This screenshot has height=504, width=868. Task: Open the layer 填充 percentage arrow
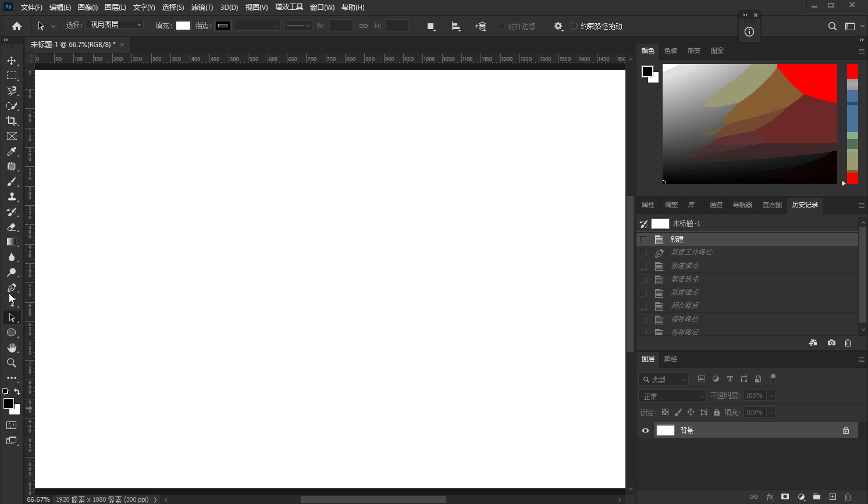coord(771,413)
